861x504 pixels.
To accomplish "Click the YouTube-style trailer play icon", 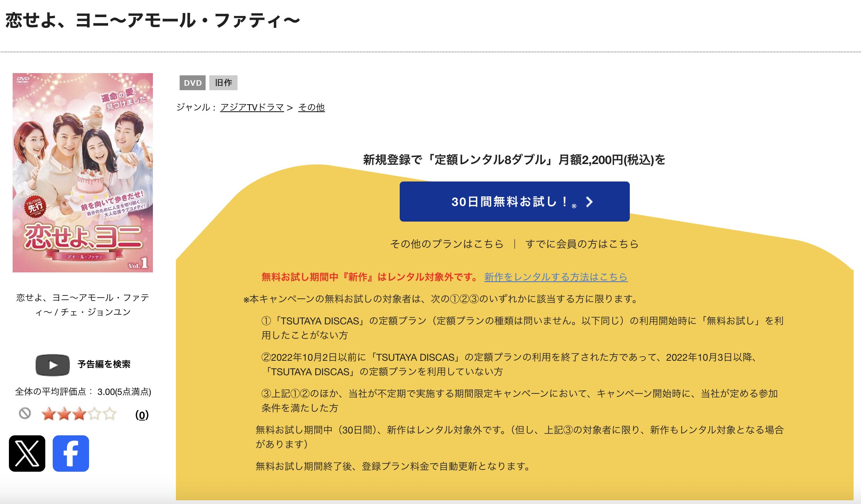I will [x=53, y=365].
